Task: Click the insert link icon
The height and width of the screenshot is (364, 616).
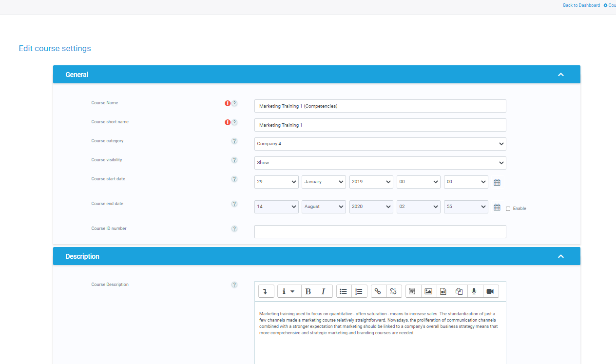Action: (x=378, y=291)
